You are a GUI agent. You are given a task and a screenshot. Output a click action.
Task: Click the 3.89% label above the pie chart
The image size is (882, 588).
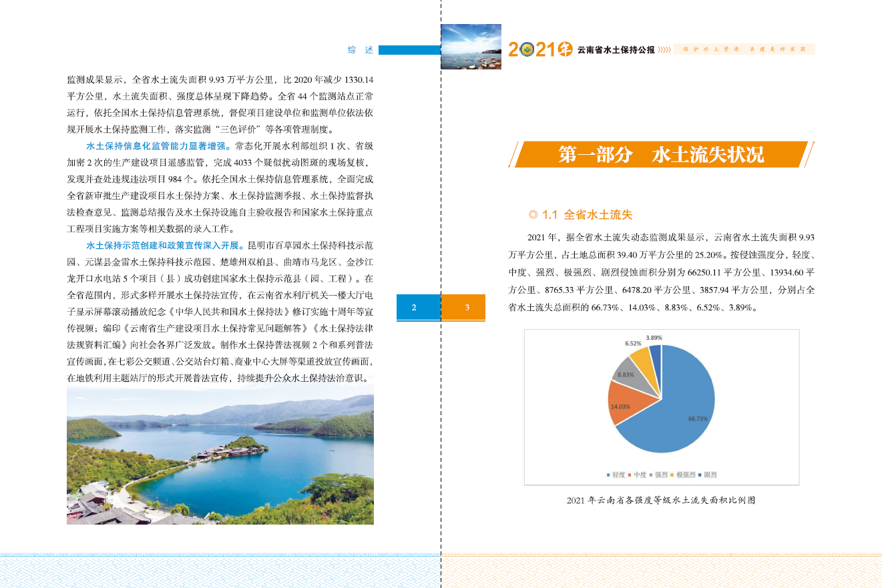tap(654, 338)
